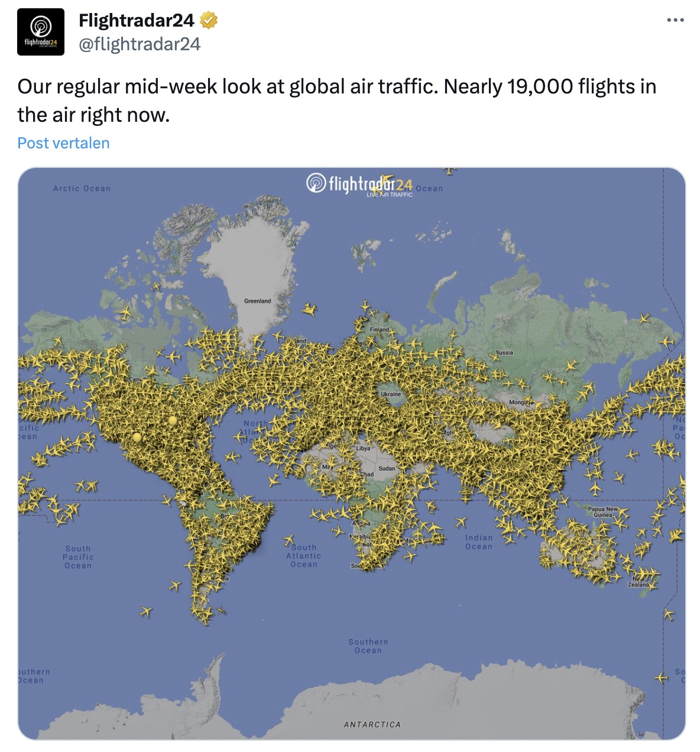Click the 'Post vertalen' translate link
700x752 pixels.
click(x=63, y=143)
